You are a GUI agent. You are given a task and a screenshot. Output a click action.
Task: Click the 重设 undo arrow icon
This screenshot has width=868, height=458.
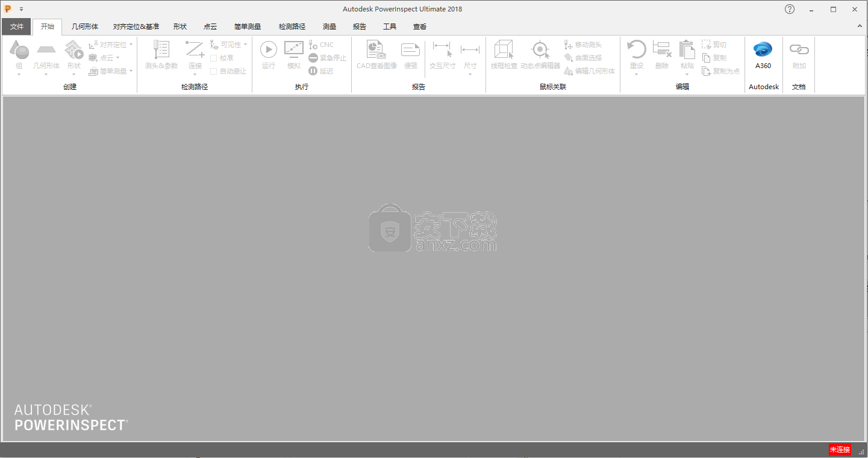pos(637,49)
